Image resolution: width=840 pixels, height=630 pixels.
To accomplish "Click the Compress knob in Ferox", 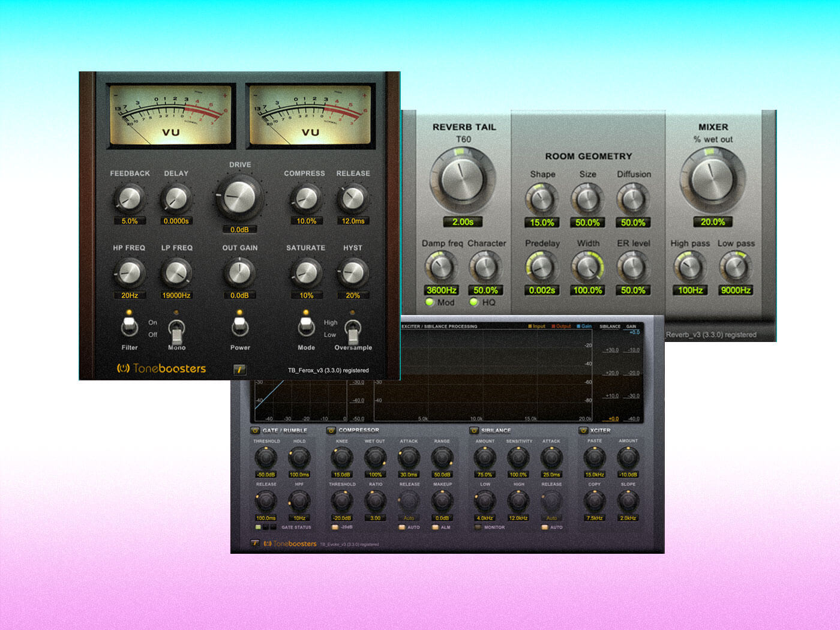I will pyautogui.click(x=306, y=198).
